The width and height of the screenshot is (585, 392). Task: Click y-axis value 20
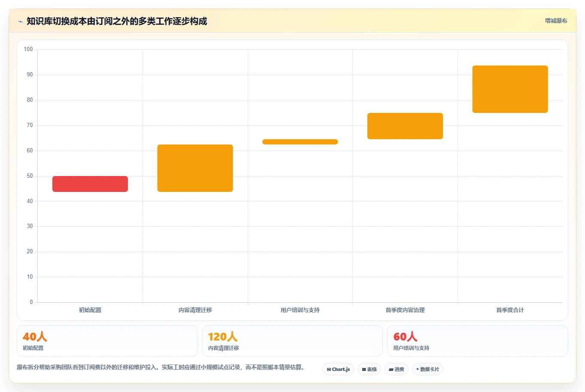coord(30,252)
